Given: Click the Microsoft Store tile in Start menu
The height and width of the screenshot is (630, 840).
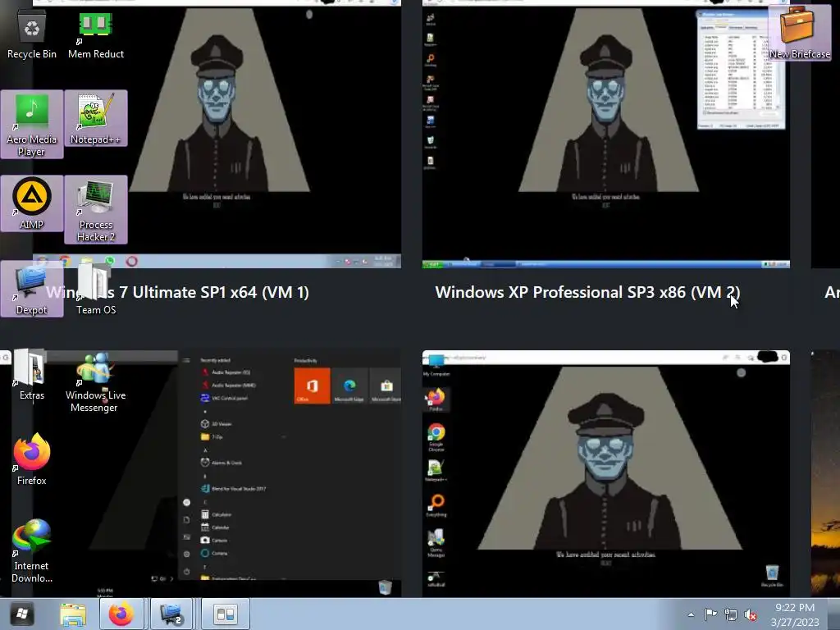Looking at the screenshot, I should click(386, 386).
